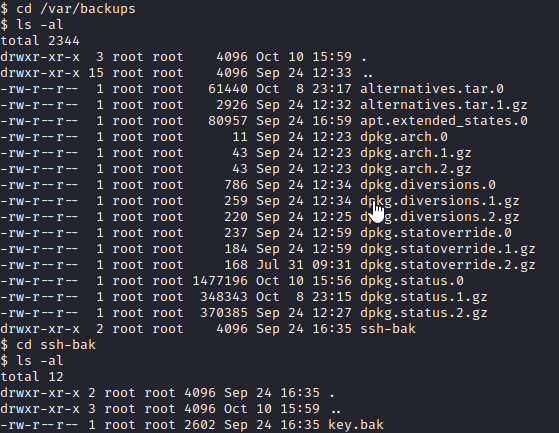Viewport: 559px width, 433px height.
Task: Click the dpkg.statoverride.2.gz filename
Action: click(x=448, y=265)
